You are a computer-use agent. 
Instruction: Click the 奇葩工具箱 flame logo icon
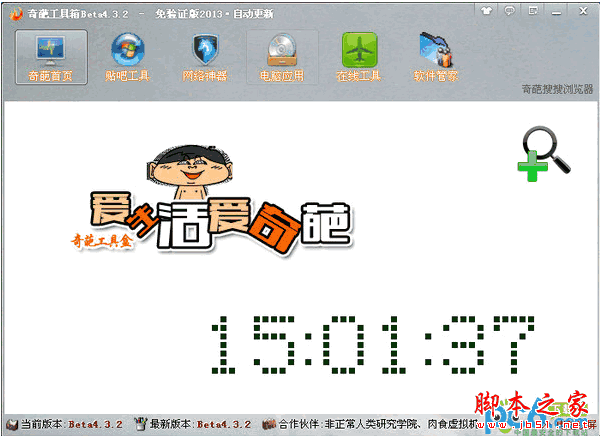[16, 14]
